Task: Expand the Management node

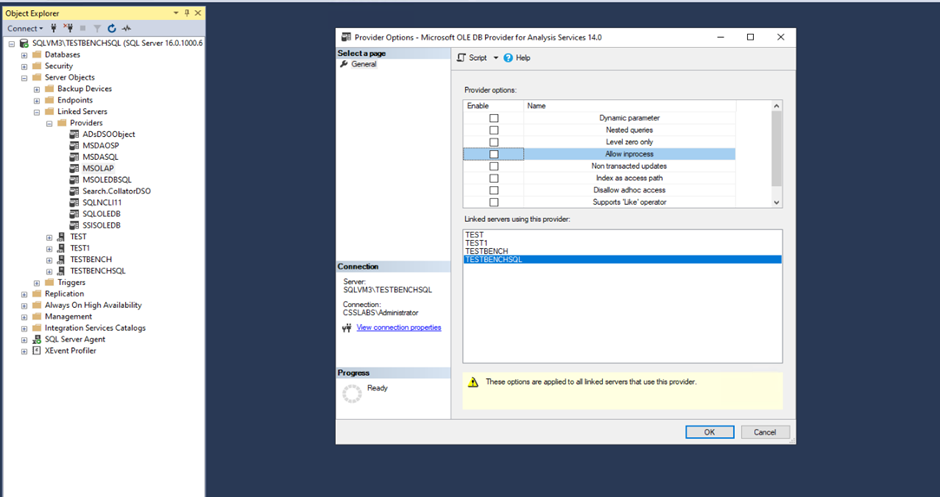Action: coord(24,317)
